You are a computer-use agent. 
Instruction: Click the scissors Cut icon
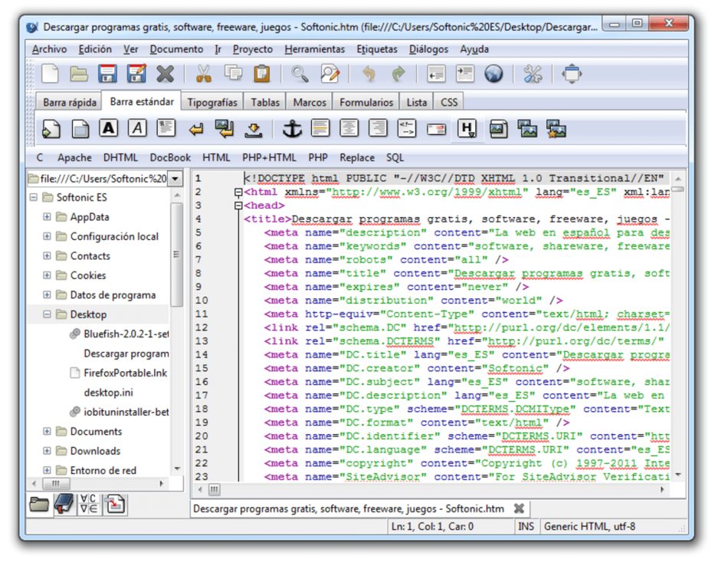pos(203,74)
